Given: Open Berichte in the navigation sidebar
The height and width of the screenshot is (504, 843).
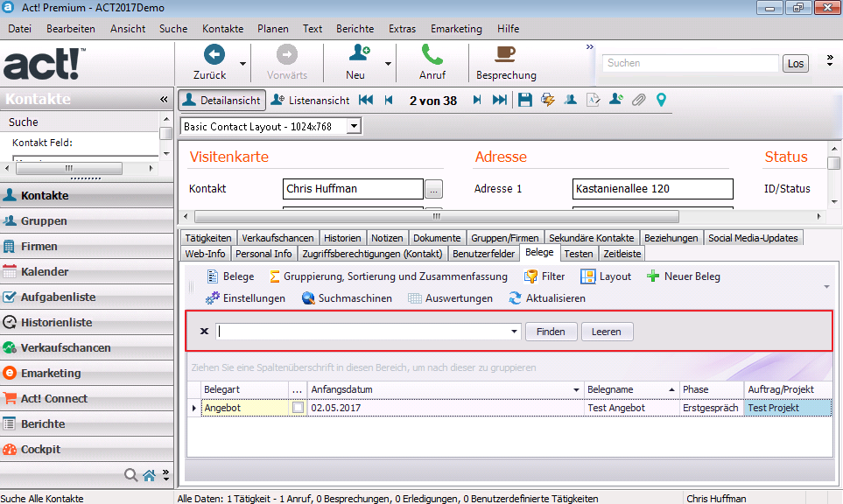Looking at the screenshot, I should tap(87, 424).
